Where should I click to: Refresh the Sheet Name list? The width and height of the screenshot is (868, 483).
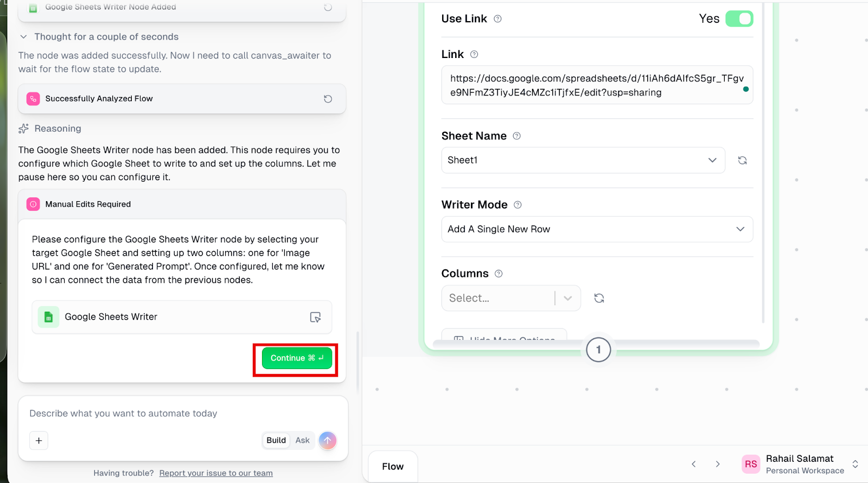click(x=742, y=160)
